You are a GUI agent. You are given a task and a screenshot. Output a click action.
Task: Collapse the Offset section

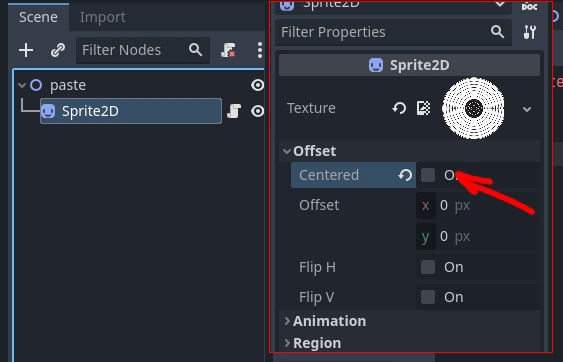287,151
